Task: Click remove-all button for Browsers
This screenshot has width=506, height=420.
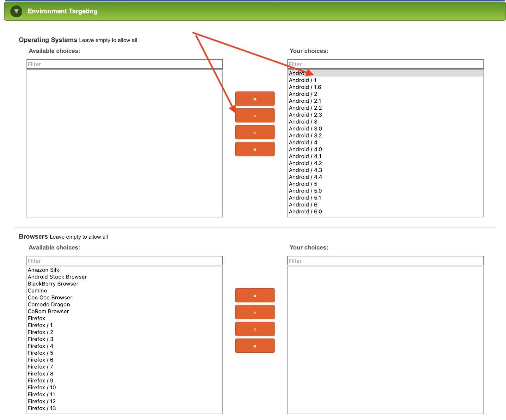Action: pyautogui.click(x=255, y=345)
